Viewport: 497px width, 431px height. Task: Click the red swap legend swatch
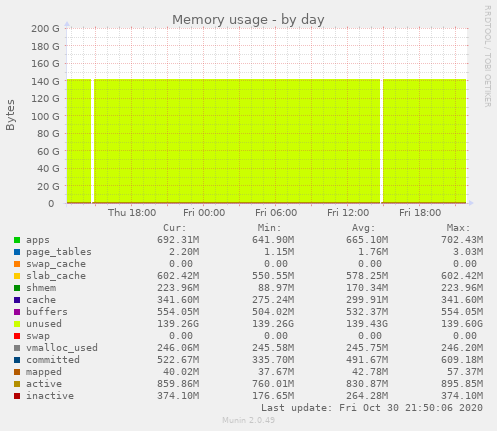[17, 336]
